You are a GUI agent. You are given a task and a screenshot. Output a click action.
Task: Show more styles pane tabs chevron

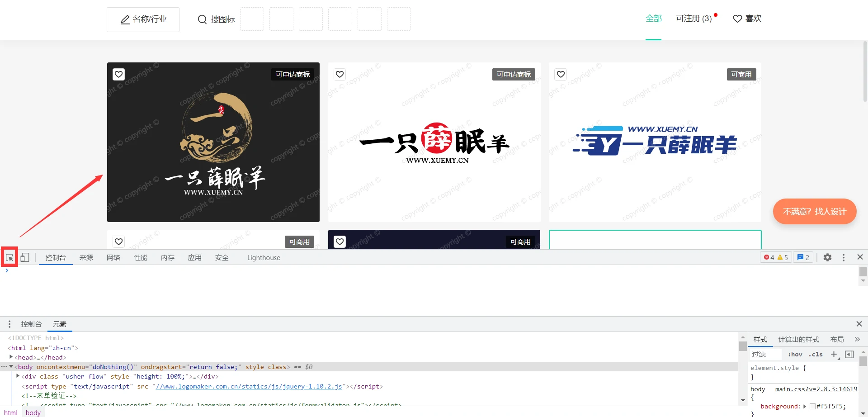click(857, 339)
